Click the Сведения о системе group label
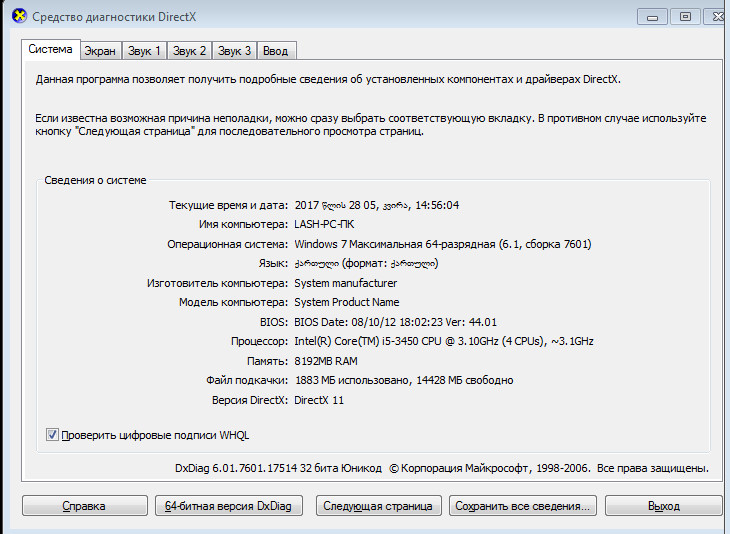The height and width of the screenshot is (534, 730). point(95,180)
